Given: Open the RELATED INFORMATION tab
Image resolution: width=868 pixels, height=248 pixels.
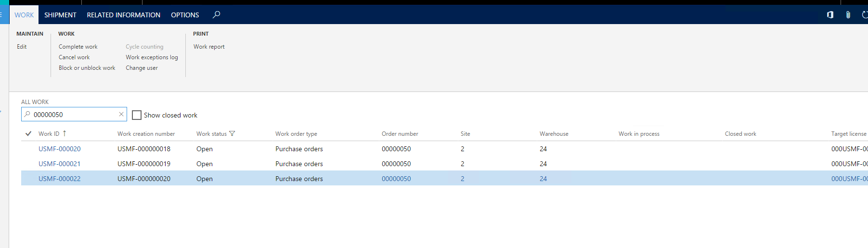Looking at the screenshot, I should click(x=123, y=15).
